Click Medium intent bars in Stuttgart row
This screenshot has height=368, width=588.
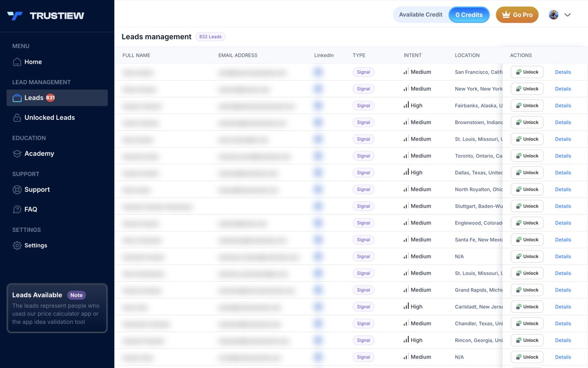click(406, 206)
